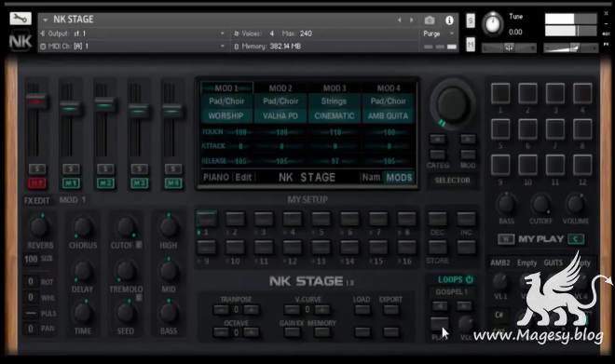Image resolution: width=615 pixels, height=364 pixels.
Task: Select the PIANO tab on the display
Action: (216, 177)
